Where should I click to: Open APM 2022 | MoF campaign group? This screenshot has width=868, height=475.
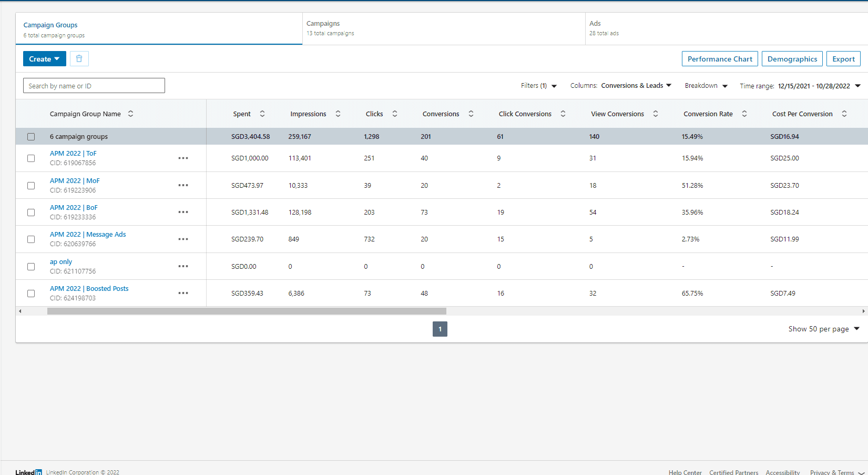(75, 181)
